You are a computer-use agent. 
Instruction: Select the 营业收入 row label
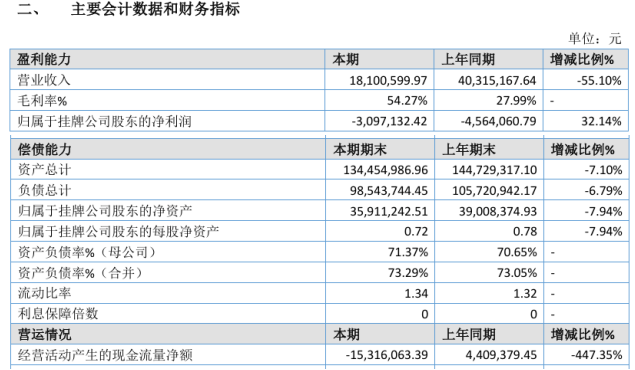click(44, 80)
